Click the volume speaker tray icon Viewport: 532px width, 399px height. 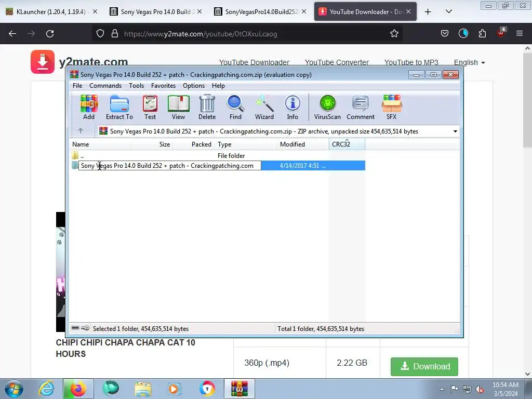(x=480, y=390)
